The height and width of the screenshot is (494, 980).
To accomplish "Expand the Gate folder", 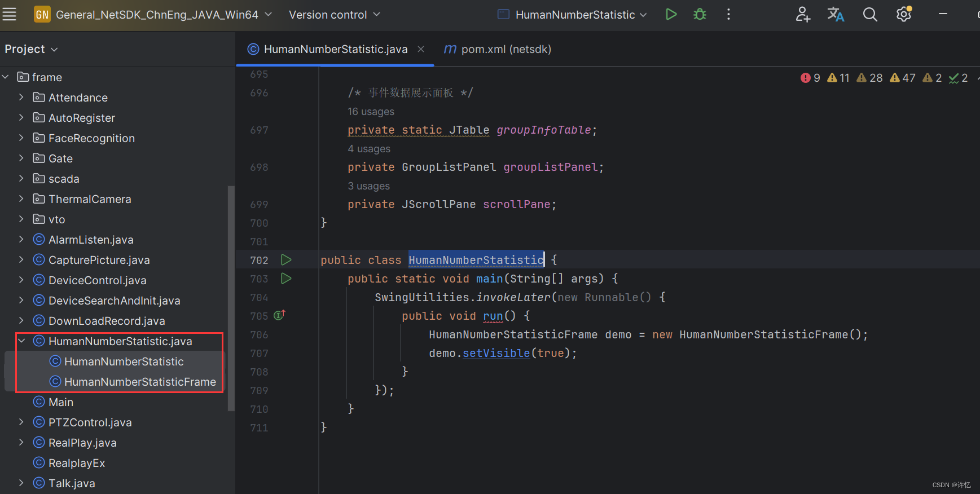I will coord(21,158).
